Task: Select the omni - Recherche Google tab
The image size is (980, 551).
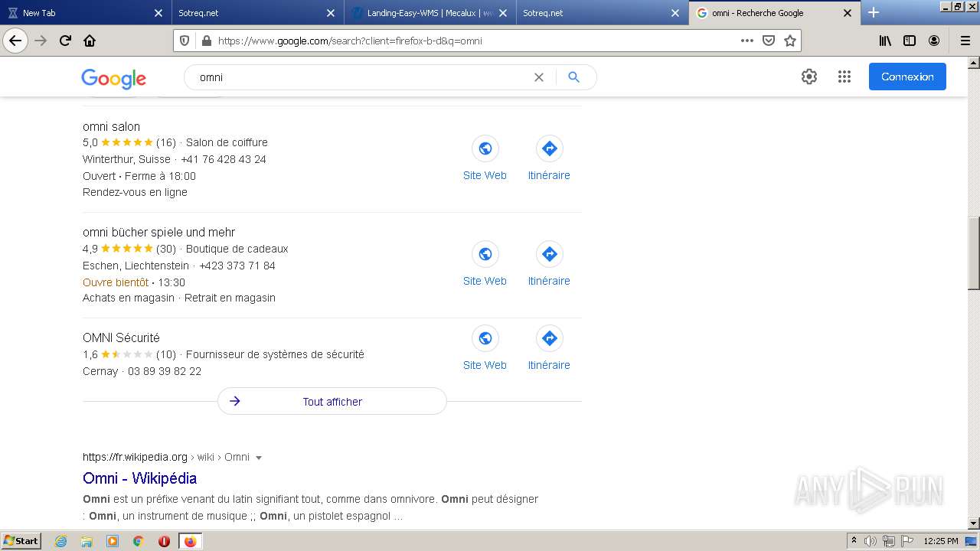Action: [x=773, y=13]
